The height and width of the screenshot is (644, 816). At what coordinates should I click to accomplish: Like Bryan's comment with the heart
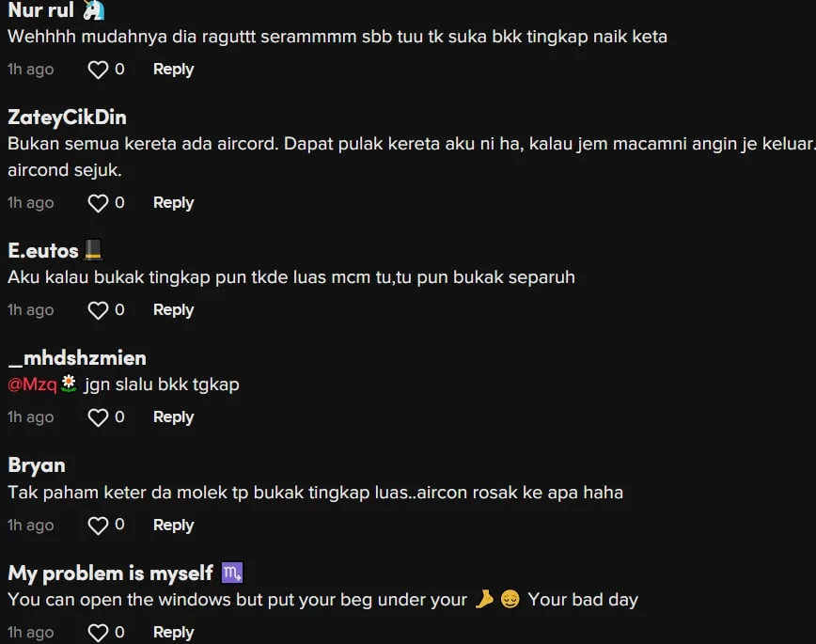pos(98,526)
